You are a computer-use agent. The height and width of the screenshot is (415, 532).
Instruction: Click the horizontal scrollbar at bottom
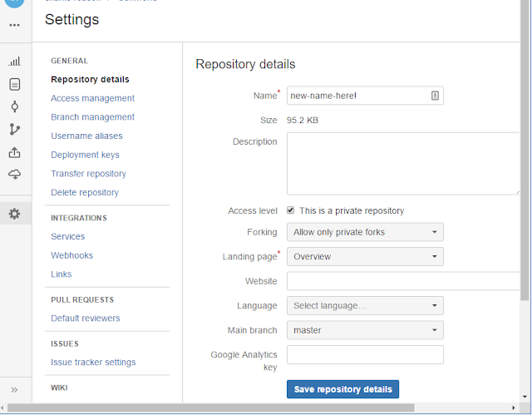[249, 408]
